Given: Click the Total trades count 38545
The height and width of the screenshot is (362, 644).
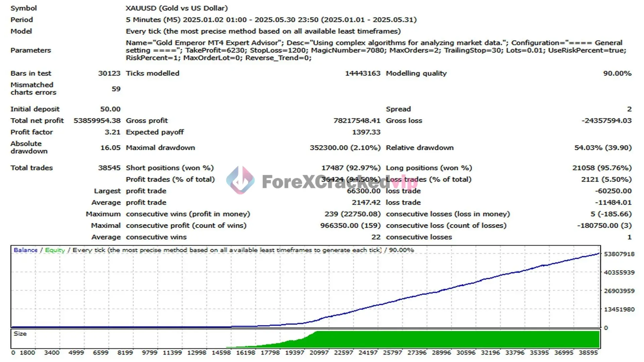Looking at the screenshot, I should [x=109, y=168].
